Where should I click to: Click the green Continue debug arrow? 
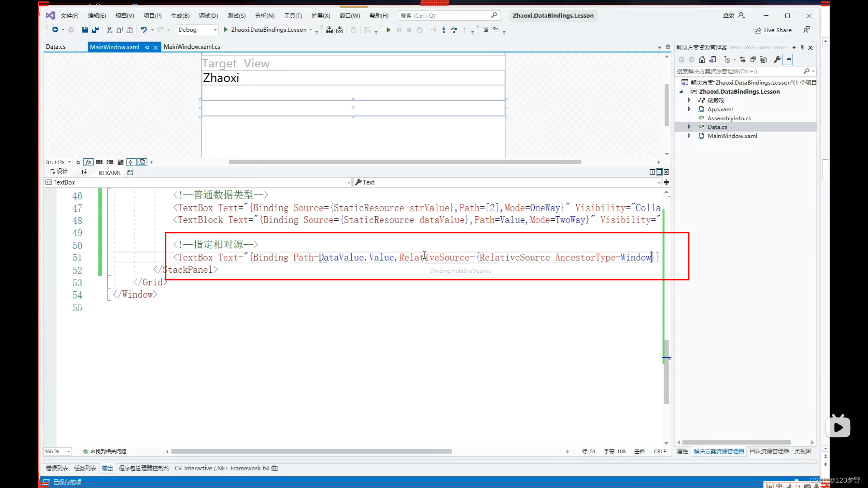388,30
